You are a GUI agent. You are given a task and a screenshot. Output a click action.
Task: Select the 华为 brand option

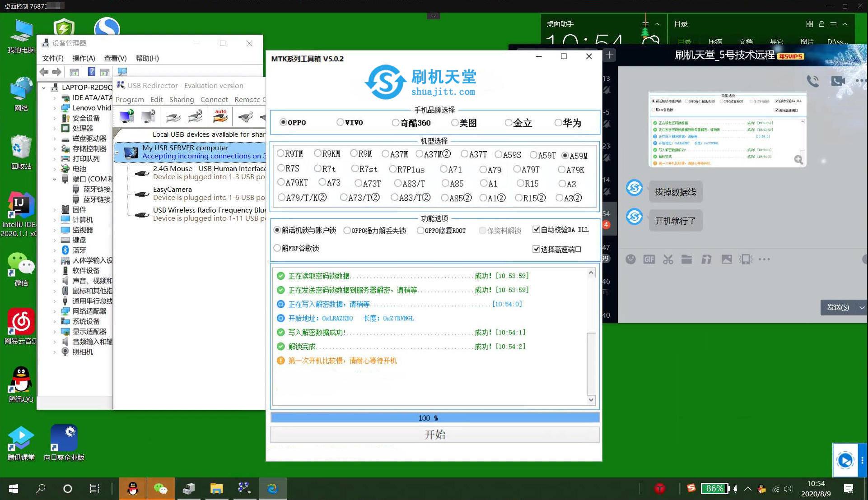558,123
